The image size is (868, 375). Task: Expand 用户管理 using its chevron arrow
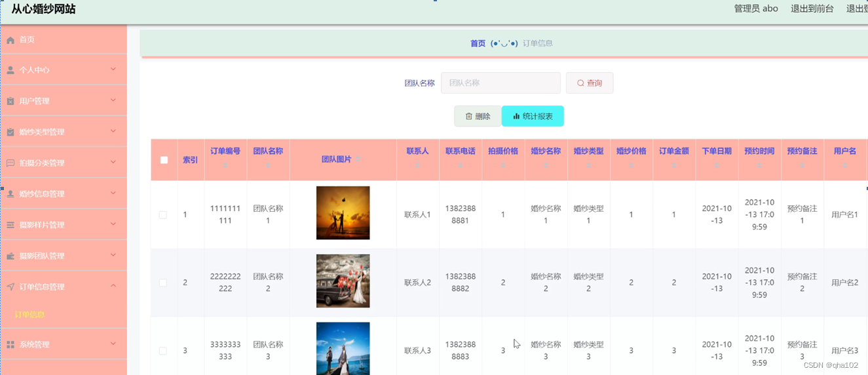point(113,100)
